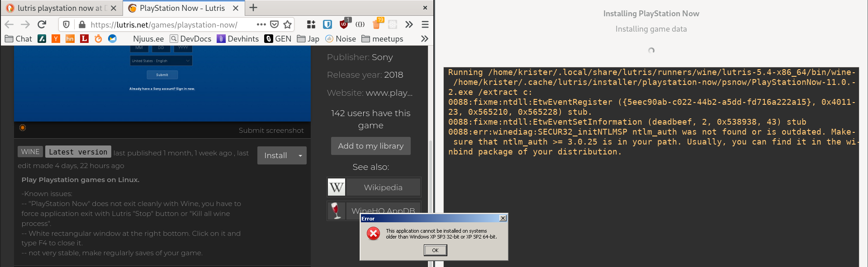Screen dimensions: 868x267
Task: Open the blue mail bookmark icon
Action: [x=112, y=39]
